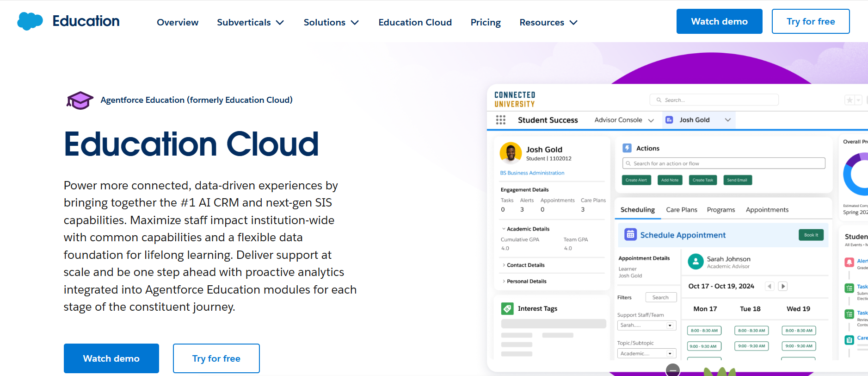Image resolution: width=868 pixels, height=376 pixels.
Task: Click the Book It button
Action: 811,235
